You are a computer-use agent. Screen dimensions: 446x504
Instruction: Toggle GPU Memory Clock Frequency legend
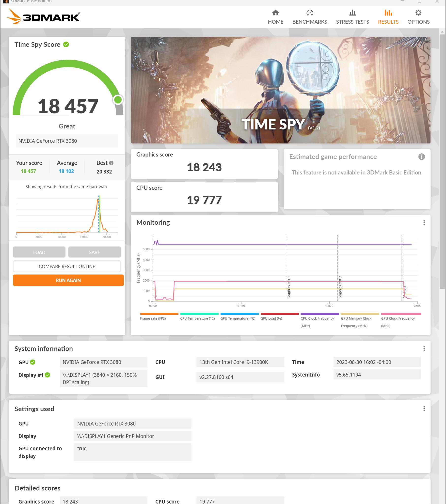(x=360, y=320)
